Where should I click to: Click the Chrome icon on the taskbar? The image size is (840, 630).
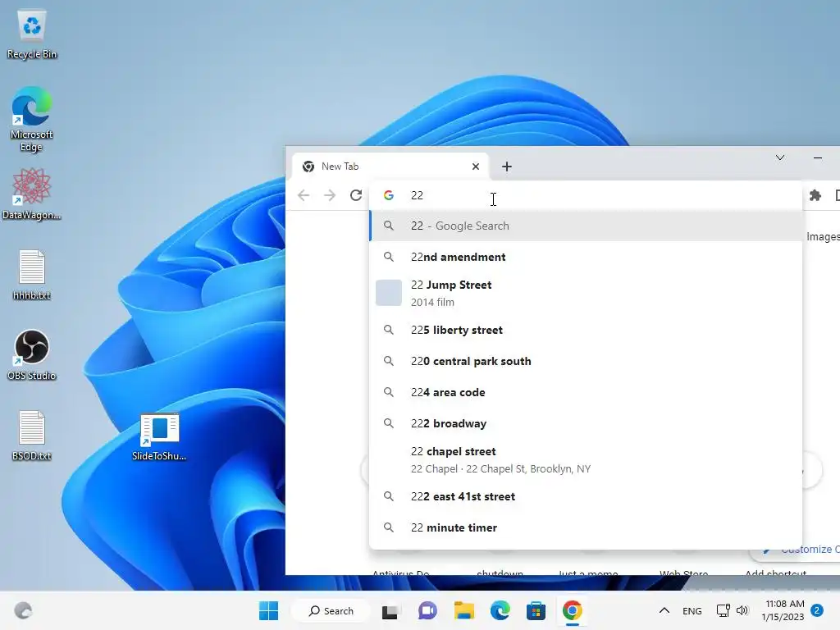tap(572, 610)
